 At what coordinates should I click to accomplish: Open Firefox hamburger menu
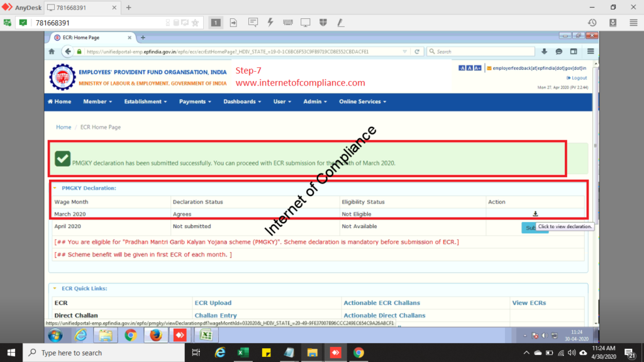(591, 52)
